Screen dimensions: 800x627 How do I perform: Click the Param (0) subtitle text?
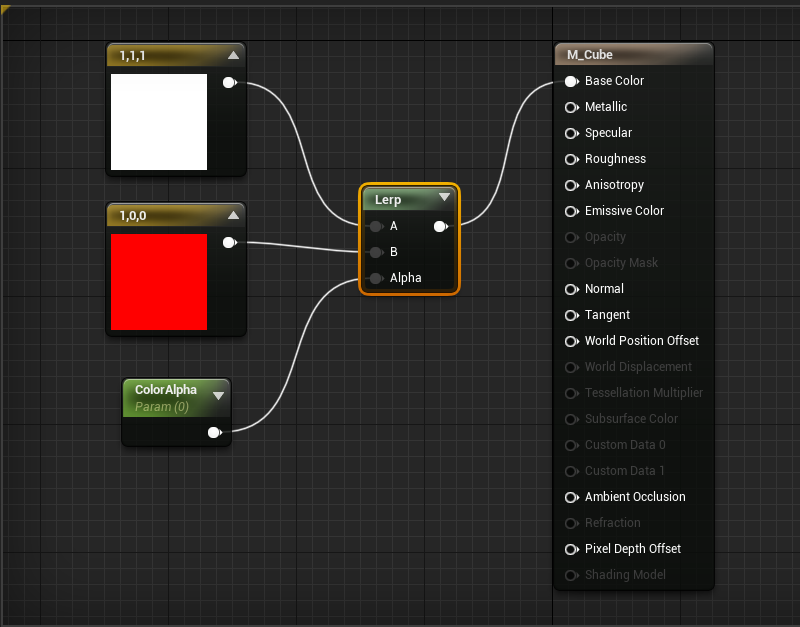click(x=162, y=407)
